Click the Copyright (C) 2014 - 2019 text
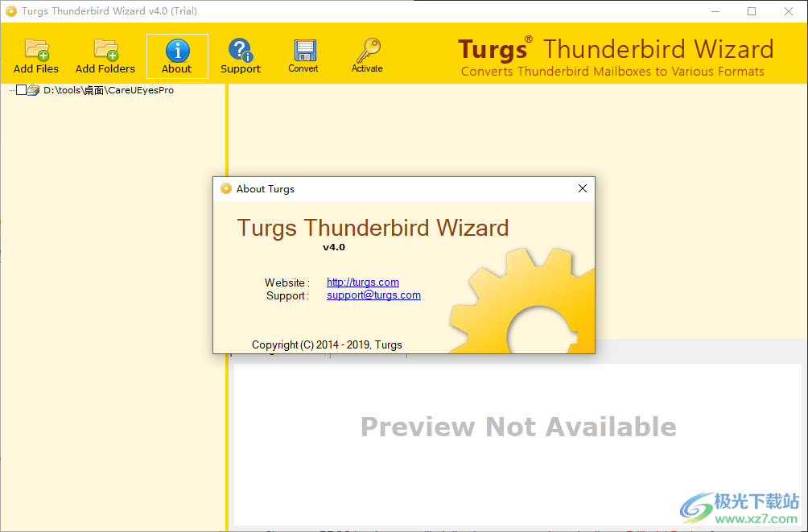The image size is (808, 532). pyautogui.click(x=327, y=344)
